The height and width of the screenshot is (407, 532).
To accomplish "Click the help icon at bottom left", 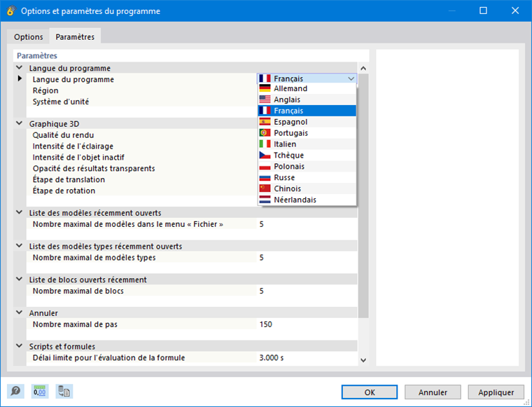I will pos(15,392).
